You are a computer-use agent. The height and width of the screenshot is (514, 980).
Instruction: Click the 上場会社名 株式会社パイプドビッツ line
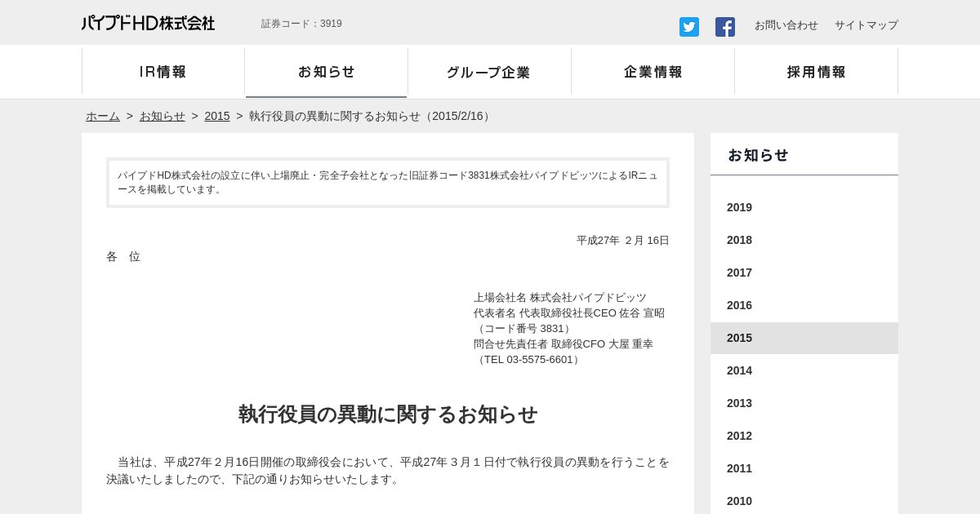click(560, 297)
